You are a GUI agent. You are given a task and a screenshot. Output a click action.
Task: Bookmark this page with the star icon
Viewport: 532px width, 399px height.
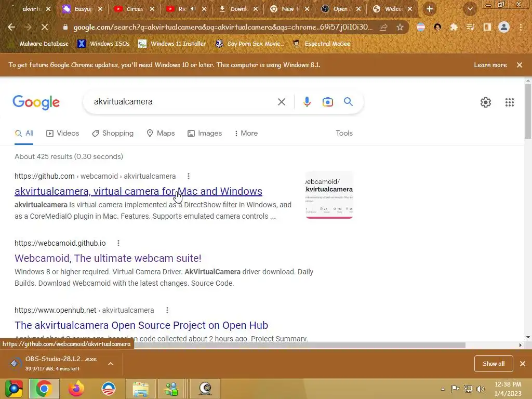point(400,27)
